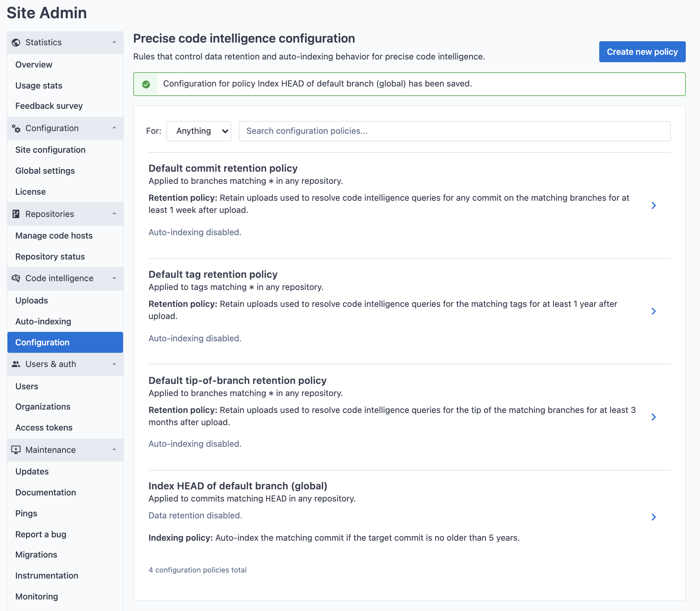700x611 pixels.
Task: Open Manage code hosts
Action: pos(54,236)
